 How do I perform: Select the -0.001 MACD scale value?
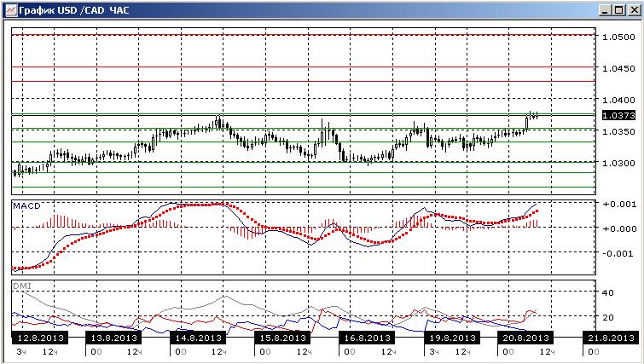(619, 254)
